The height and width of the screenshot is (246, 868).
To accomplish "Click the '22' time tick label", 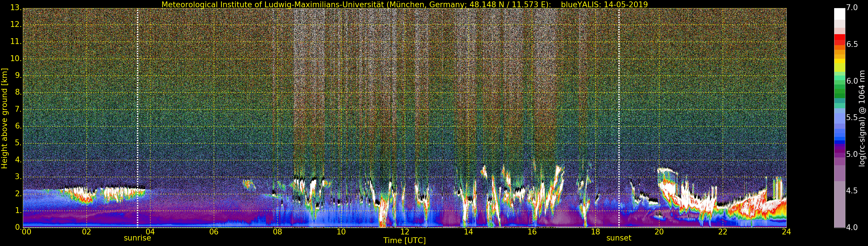I will [723, 232].
